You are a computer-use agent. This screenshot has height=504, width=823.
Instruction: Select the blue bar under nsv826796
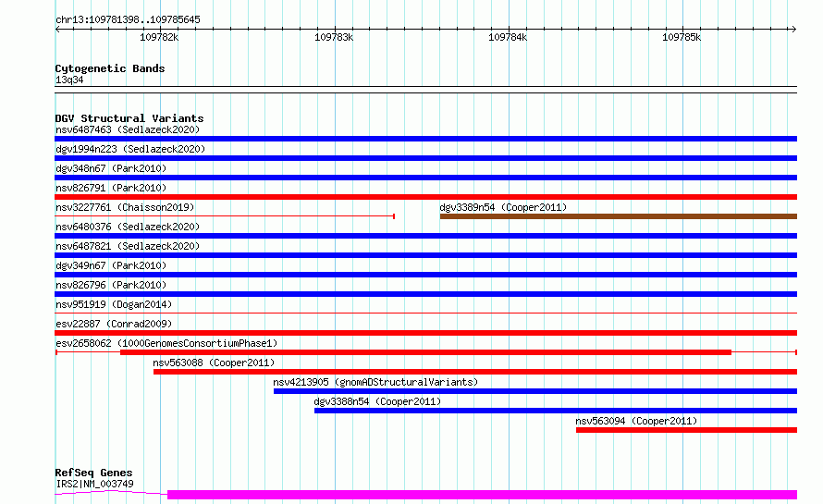425,294
